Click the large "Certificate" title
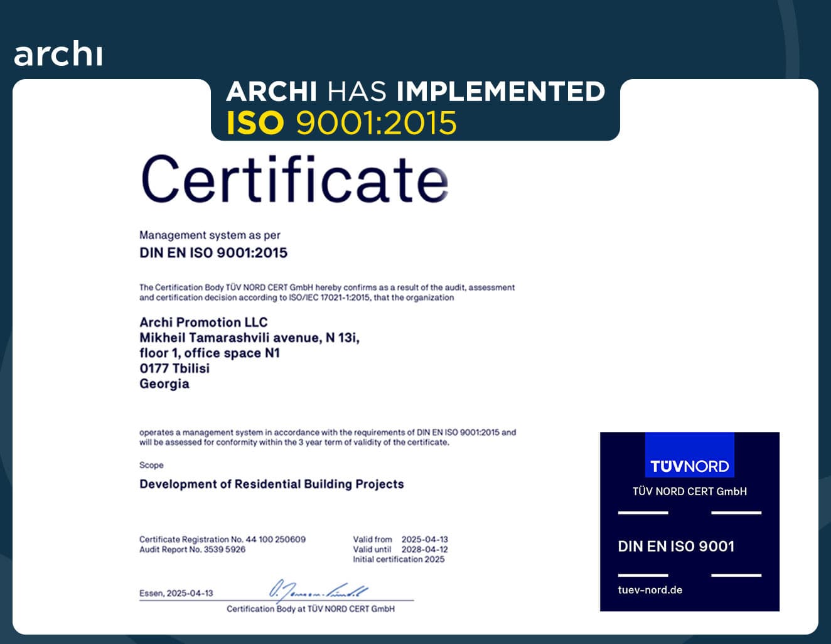 coord(295,178)
